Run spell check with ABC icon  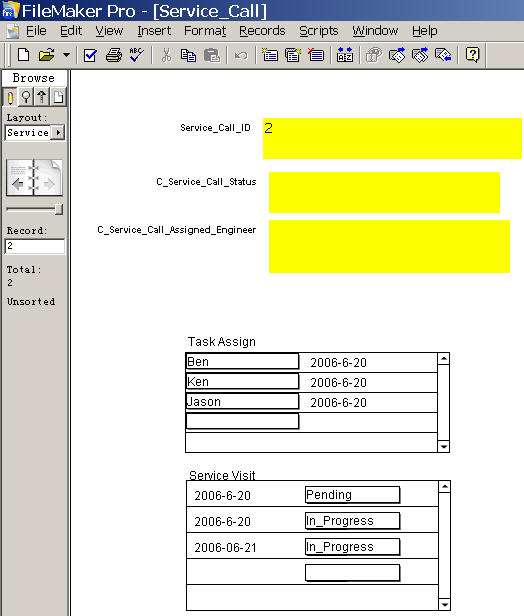(x=136, y=55)
